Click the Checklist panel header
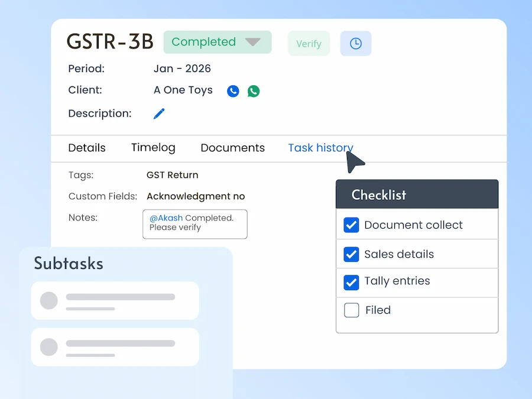Screen dimensions: 532x399 click(417, 194)
